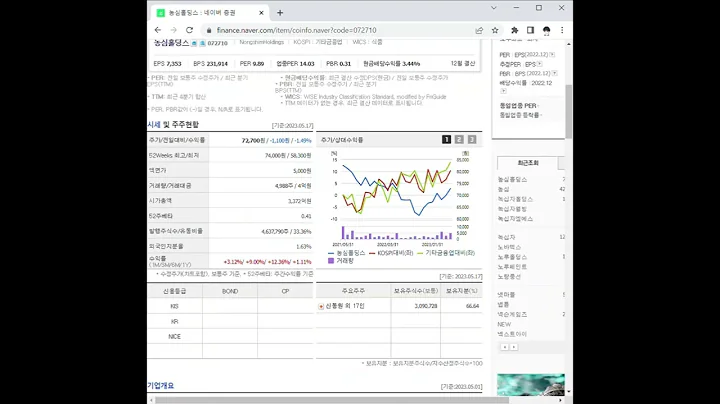Open the Chrome three-dot menu
The height and width of the screenshot is (404, 720).
coord(562,30)
